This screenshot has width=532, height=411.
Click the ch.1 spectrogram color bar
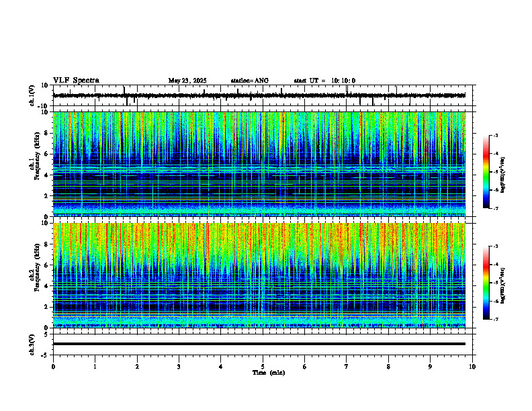pos(486,172)
